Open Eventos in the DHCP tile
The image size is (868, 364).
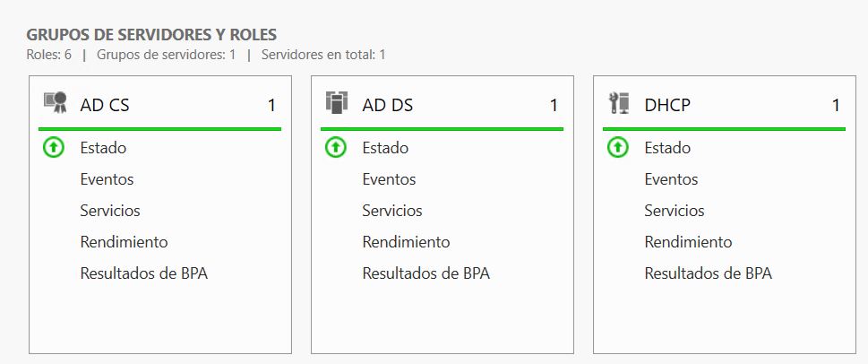tap(672, 179)
